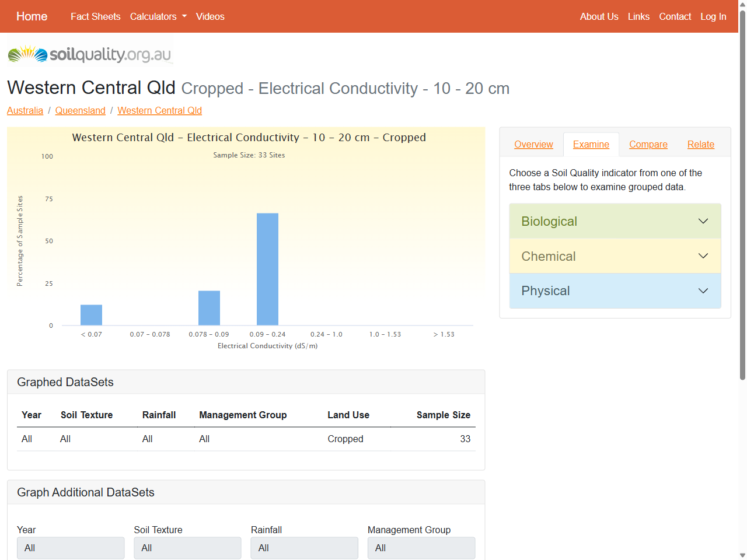747x560 pixels.
Task: Switch to the Overview tab
Action: click(x=533, y=145)
